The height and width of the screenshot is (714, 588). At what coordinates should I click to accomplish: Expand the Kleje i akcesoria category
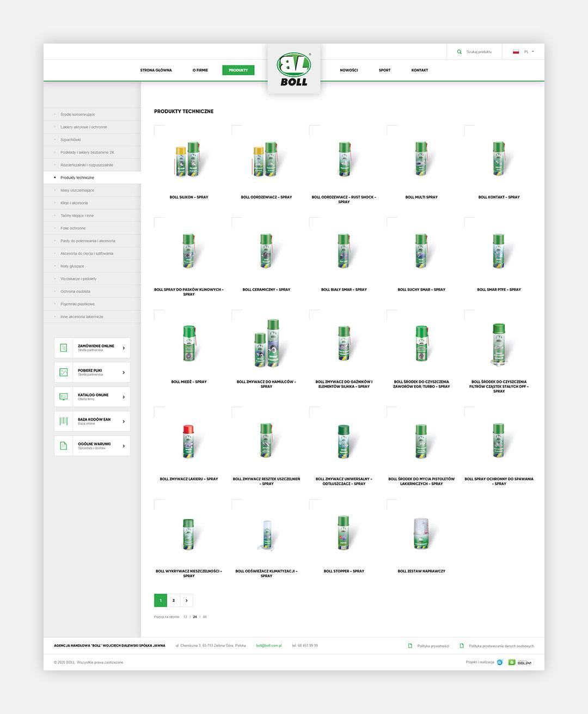(x=73, y=202)
